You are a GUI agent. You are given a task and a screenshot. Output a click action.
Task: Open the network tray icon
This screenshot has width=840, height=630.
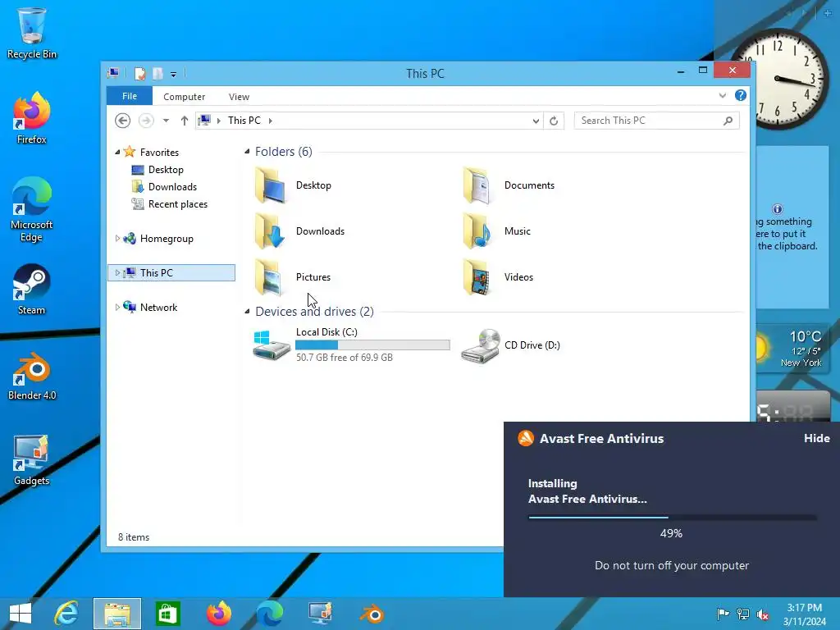pos(743,614)
